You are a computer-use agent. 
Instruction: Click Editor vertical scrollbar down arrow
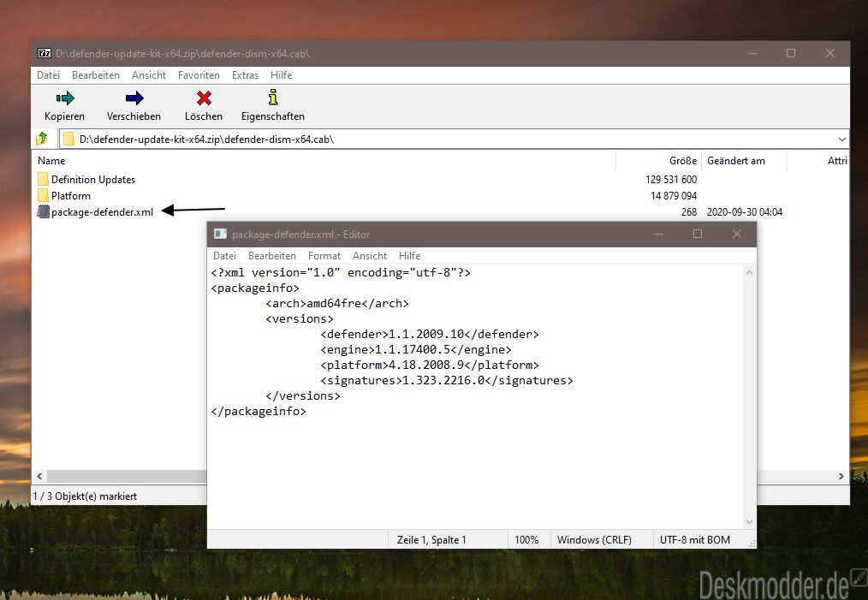(x=749, y=522)
